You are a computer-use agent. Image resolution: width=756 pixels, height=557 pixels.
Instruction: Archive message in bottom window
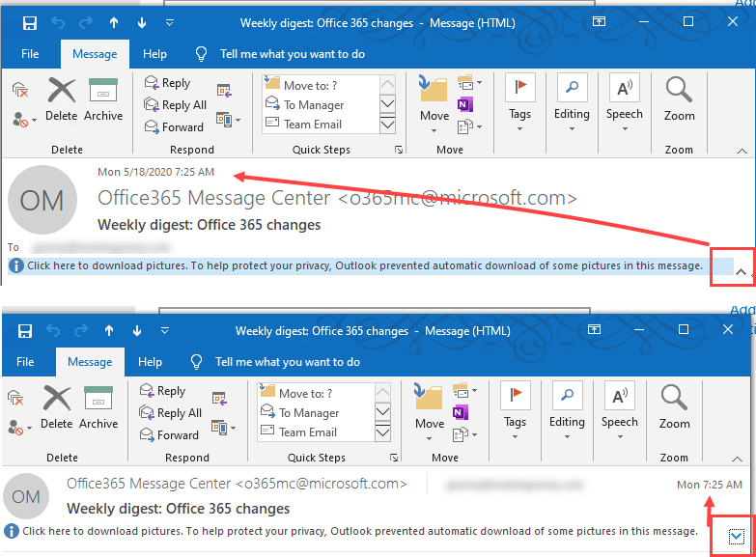tap(98, 407)
